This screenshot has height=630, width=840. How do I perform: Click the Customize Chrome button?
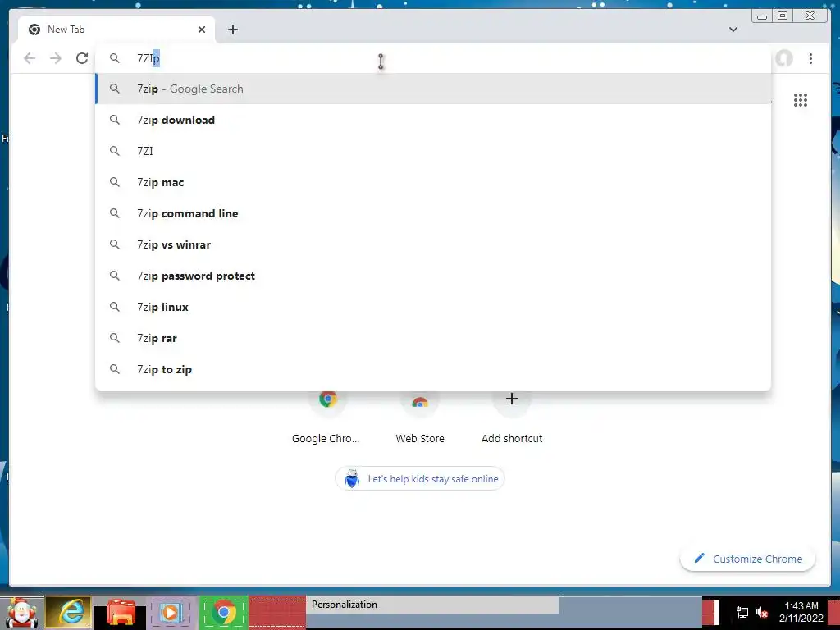pyautogui.click(x=748, y=559)
